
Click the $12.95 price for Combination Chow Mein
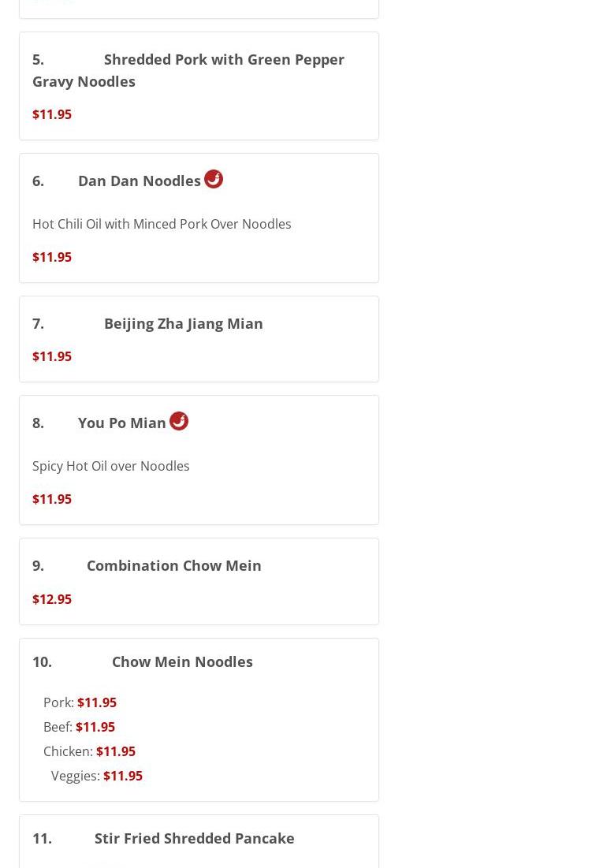click(52, 599)
